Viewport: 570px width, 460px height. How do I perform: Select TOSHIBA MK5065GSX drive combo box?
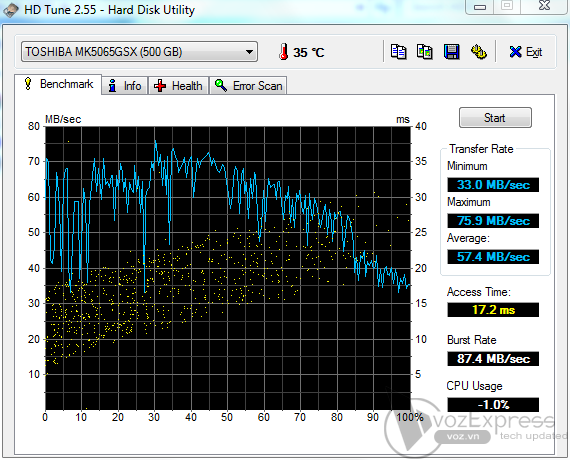[x=139, y=52]
